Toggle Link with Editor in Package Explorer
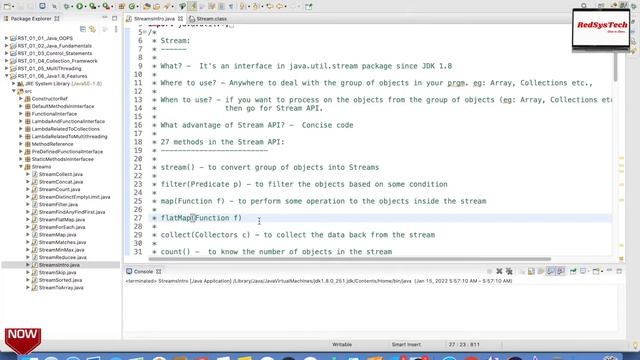 (93, 29)
